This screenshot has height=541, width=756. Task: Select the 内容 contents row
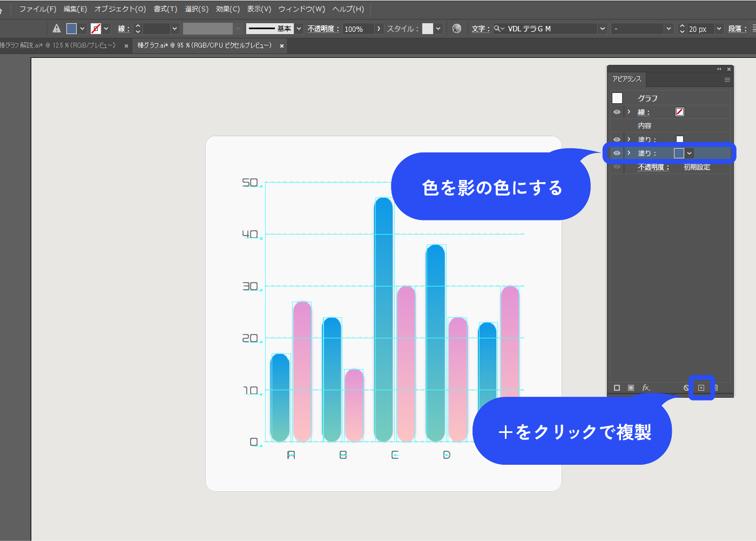tap(670, 125)
